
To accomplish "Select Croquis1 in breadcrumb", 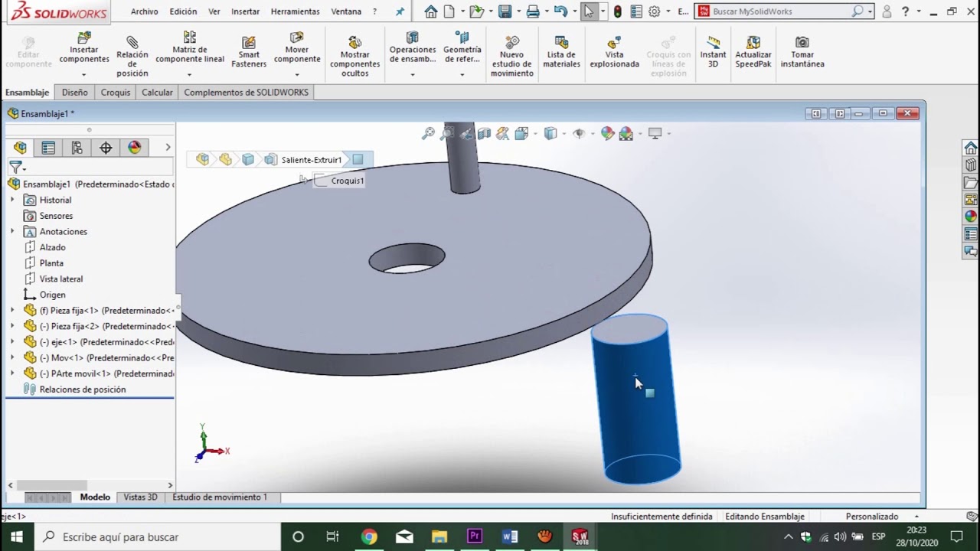I will [347, 181].
